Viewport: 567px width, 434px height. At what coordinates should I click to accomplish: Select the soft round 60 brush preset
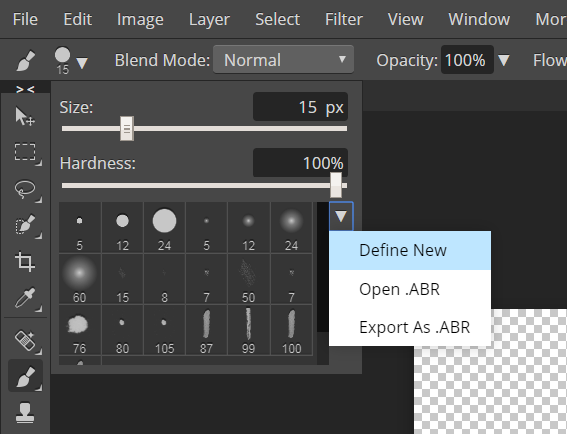(x=80, y=279)
